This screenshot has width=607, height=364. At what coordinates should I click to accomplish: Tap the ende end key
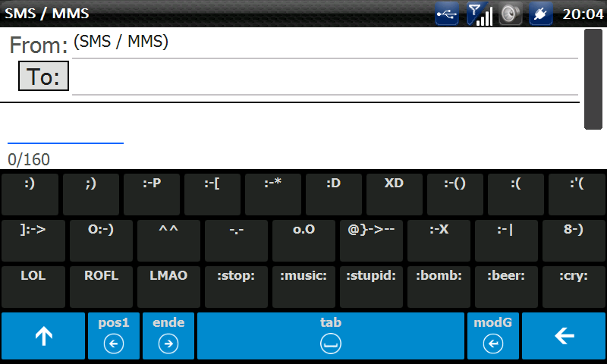tap(168, 336)
